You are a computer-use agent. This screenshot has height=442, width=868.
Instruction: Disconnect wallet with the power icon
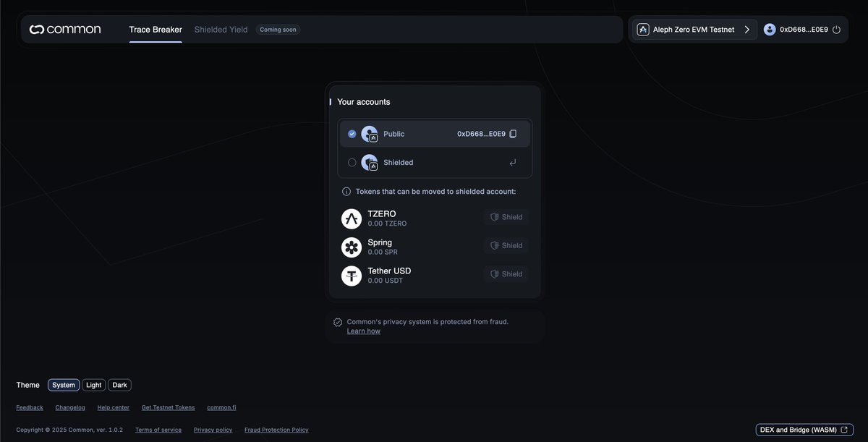(837, 30)
